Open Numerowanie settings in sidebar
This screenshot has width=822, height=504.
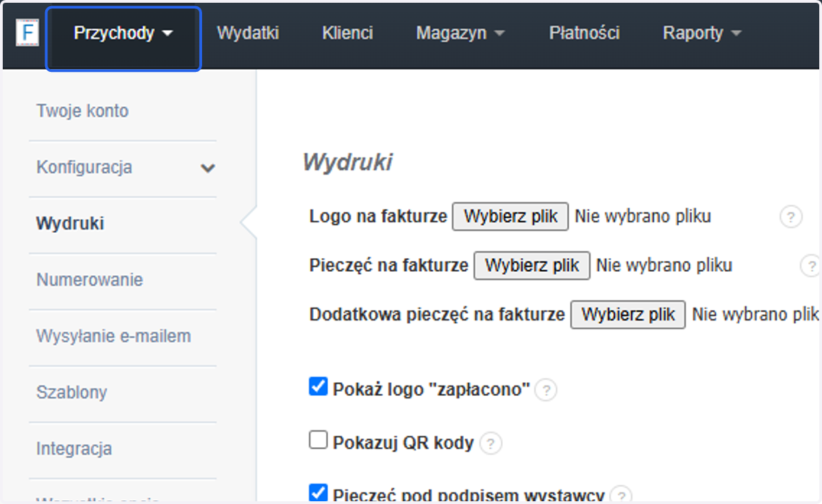click(90, 280)
